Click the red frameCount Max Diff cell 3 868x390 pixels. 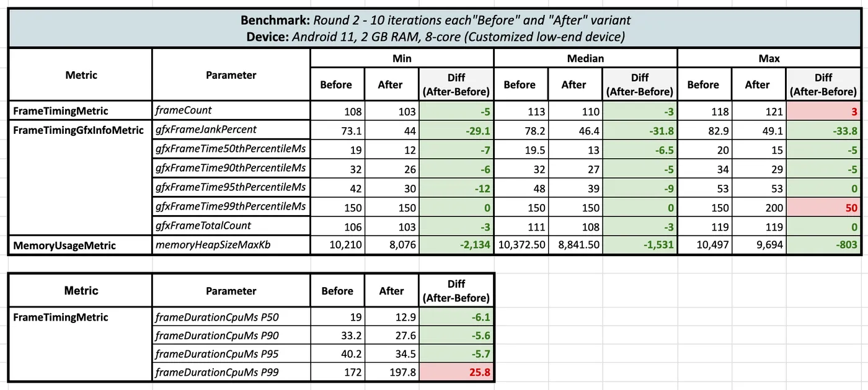822,110
